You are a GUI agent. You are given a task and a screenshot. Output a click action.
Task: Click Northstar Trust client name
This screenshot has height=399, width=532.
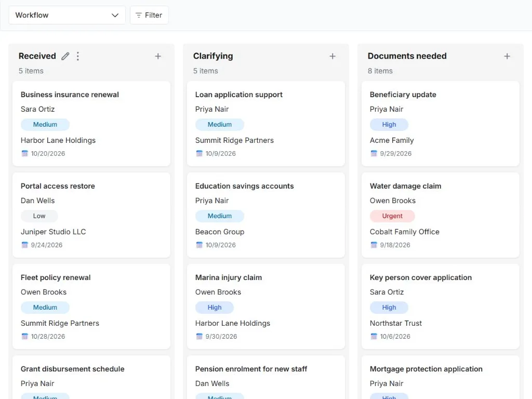(x=395, y=323)
